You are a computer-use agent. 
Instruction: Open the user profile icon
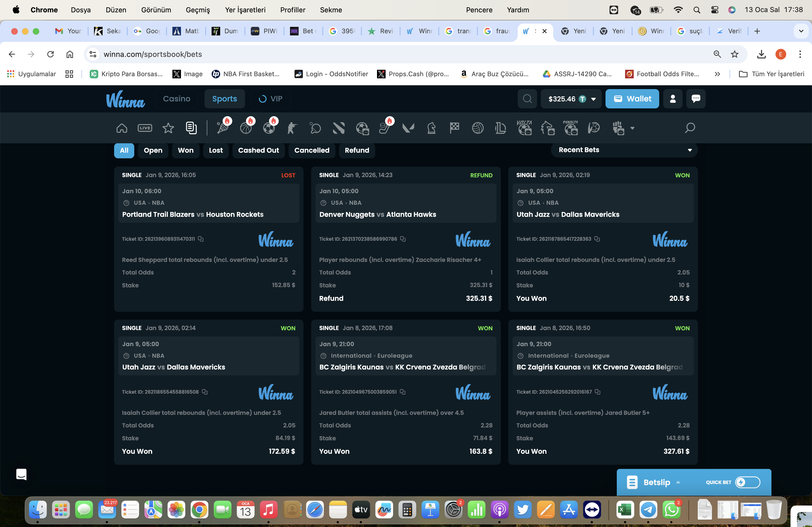[x=673, y=99]
